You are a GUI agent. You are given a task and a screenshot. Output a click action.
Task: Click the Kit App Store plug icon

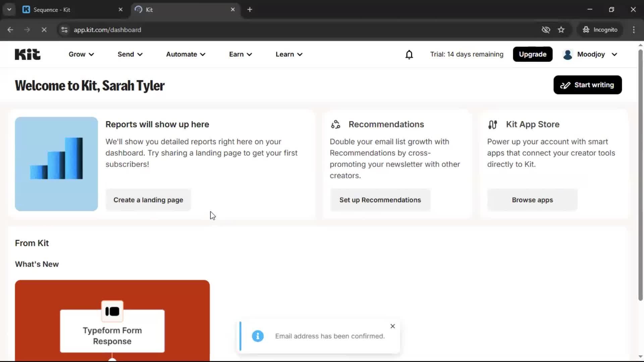492,124
